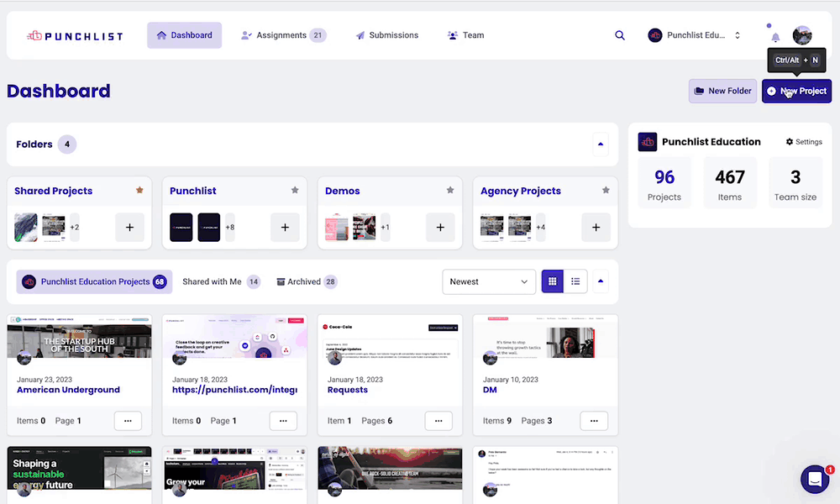Select Shared with Me tab
This screenshot has height=504, width=840.
coord(221,281)
